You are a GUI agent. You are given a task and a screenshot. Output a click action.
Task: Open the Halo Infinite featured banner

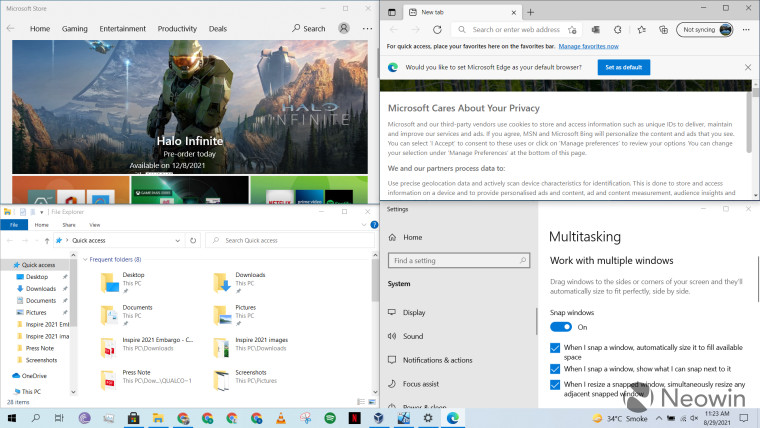coord(190,107)
